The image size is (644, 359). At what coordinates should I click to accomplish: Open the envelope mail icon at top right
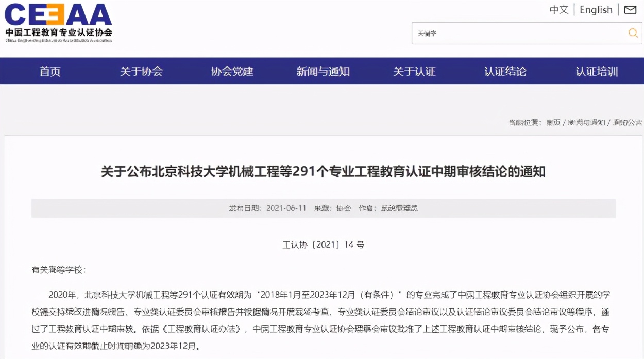(630, 9)
